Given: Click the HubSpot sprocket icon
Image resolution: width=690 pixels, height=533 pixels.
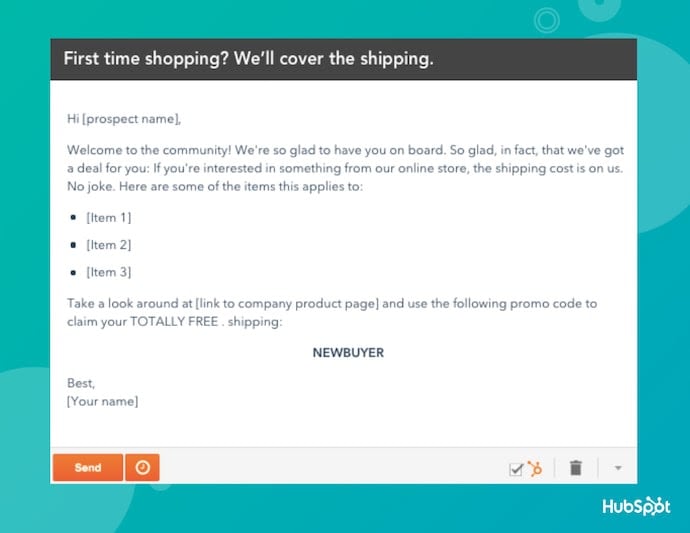Looking at the screenshot, I should click(535, 468).
